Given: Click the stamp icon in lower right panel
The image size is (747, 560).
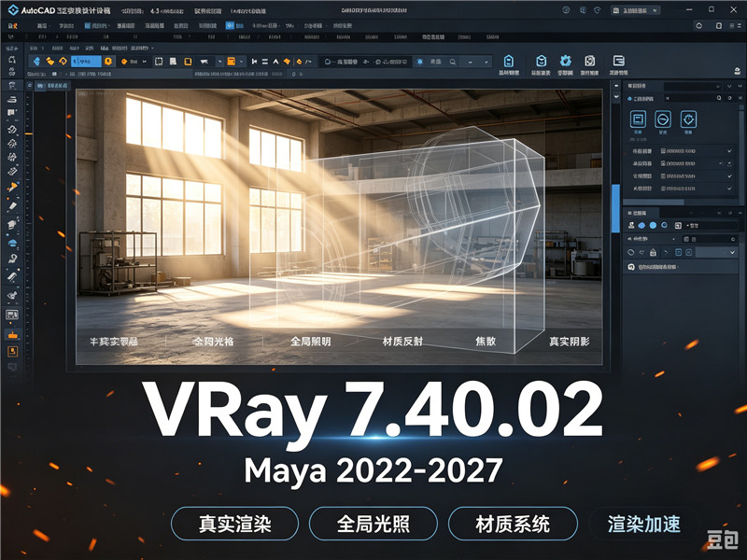Looking at the screenshot, I should (x=632, y=225).
